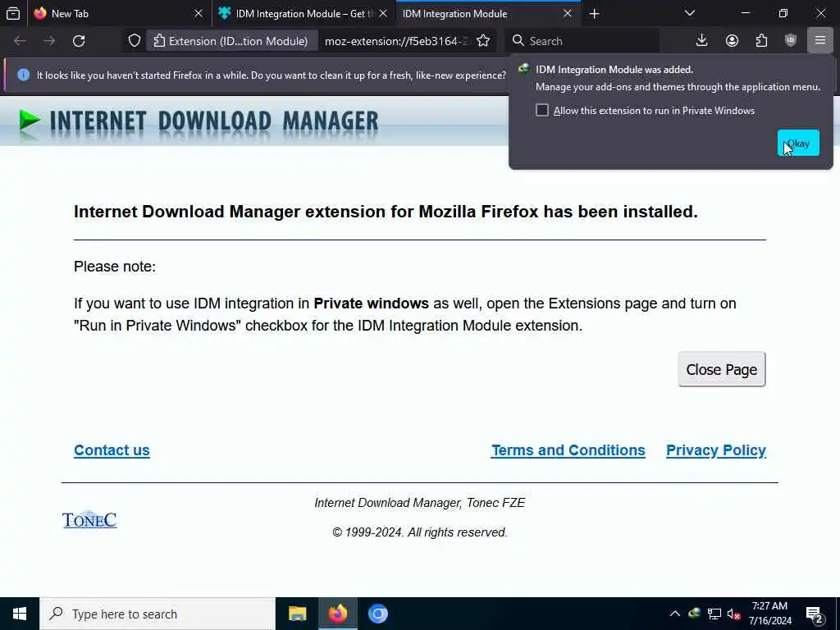Screen dimensions: 840x630
Task: Click the Firefox Search box
Action: click(582, 41)
